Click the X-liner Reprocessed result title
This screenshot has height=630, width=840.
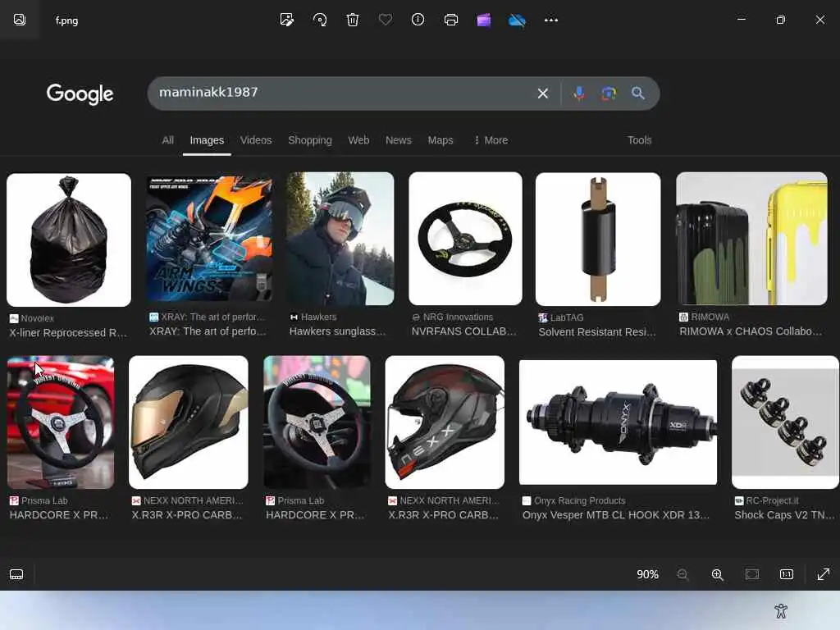[68, 333]
